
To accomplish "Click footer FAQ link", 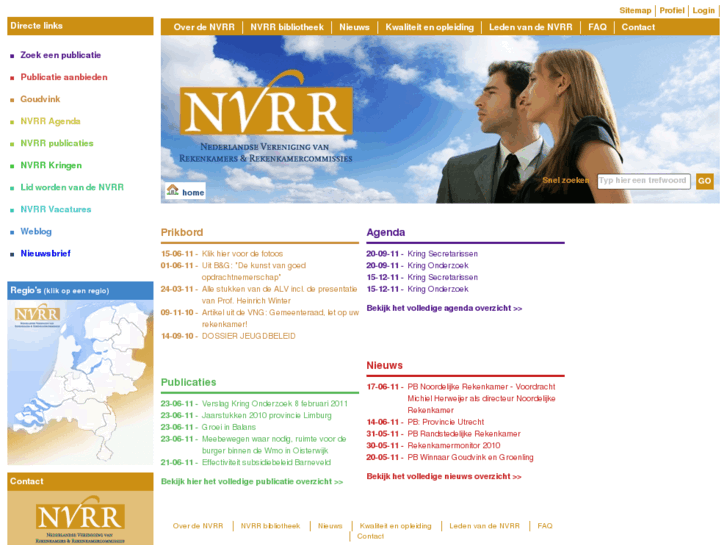I will [545, 526].
